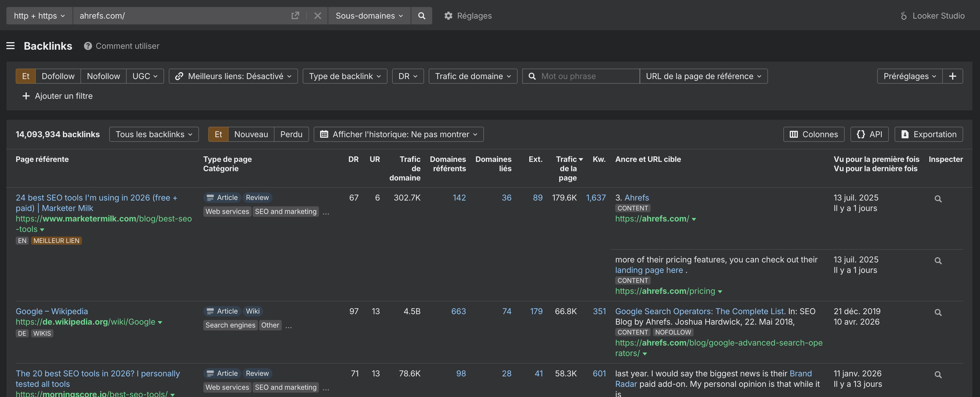Expand Meilleurs liens: Désactivé dropdown
The height and width of the screenshot is (397, 980).
point(233,76)
